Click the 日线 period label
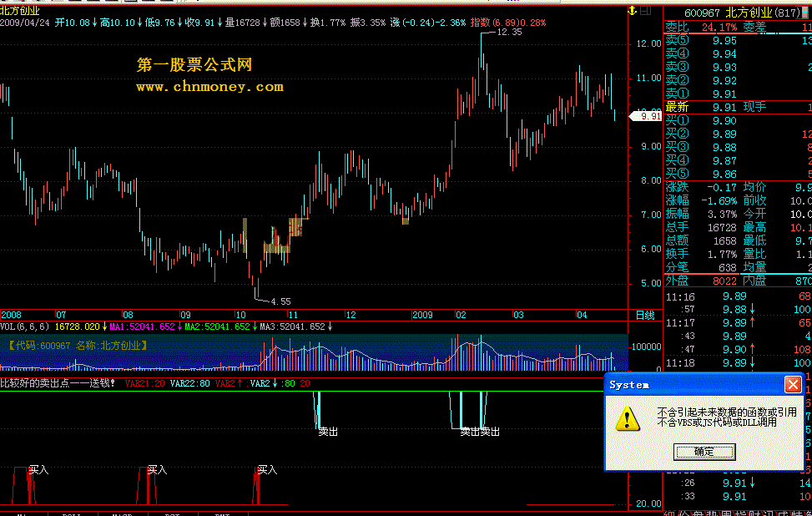Image resolution: width=812 pixels, height=516 pixels. click(645, 315)
